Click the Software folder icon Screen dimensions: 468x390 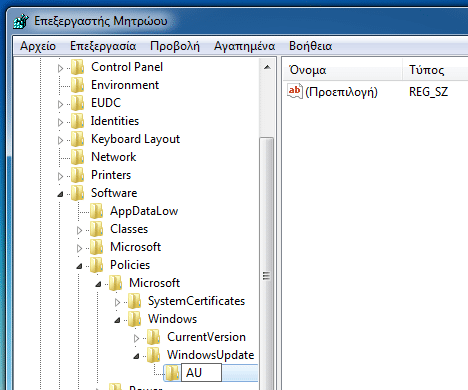(78, 193)
